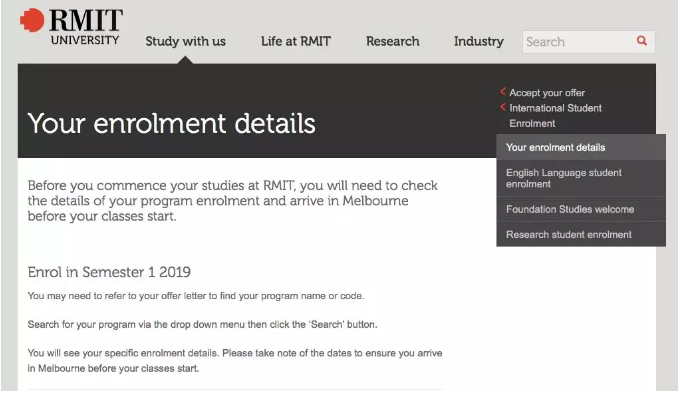Select Your enrolment details in the side menu
Viewport: 681px width, 409px height.
(555, 148)
